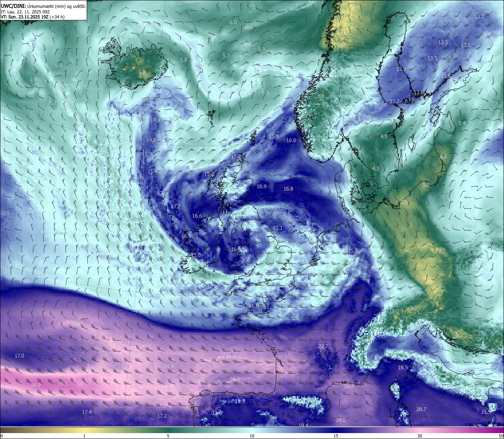Click the 13.7 value label

click(395, 101)
